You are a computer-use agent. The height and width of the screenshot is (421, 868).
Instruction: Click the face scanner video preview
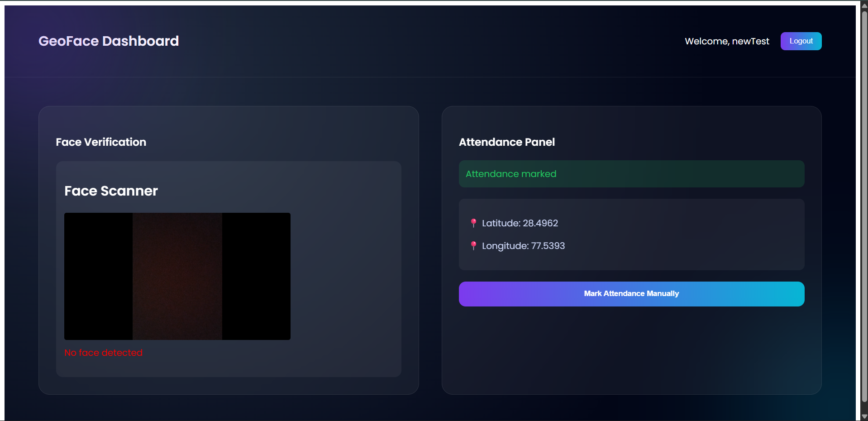point(177,276)
